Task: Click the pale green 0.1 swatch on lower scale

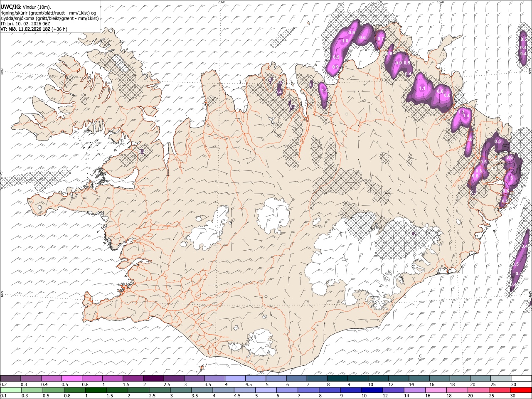Action: (10, 390)
